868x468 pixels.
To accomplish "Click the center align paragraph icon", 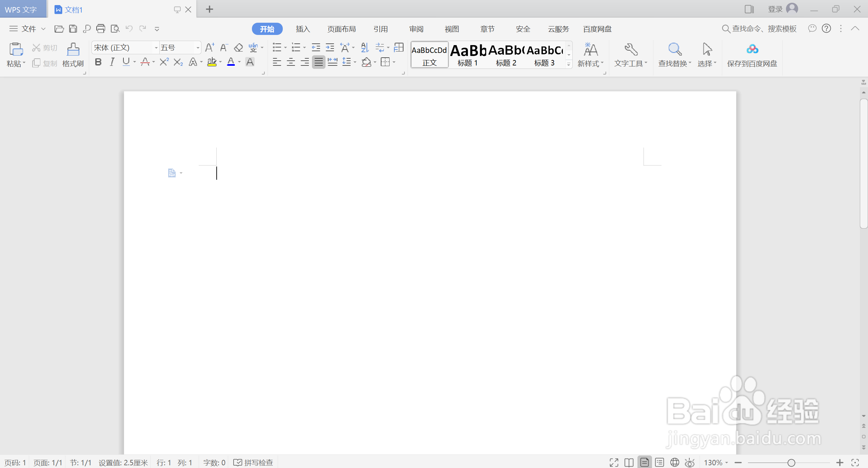I will [291, 62].
